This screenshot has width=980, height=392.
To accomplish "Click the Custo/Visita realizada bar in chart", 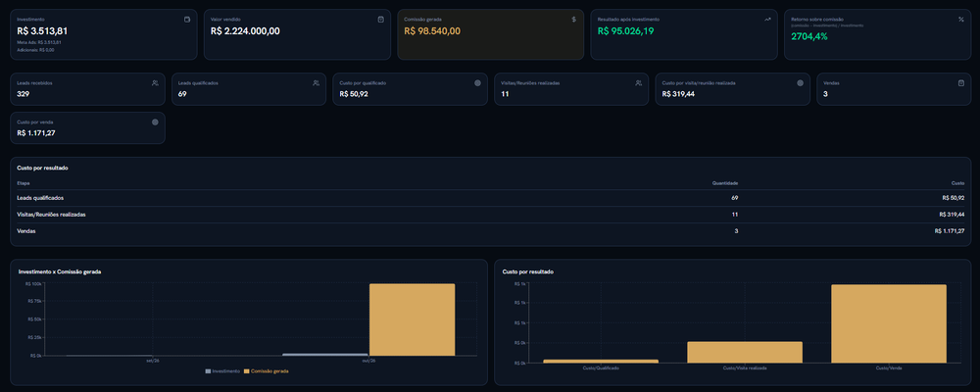I will pyautogui.click(x=745, y=352).
